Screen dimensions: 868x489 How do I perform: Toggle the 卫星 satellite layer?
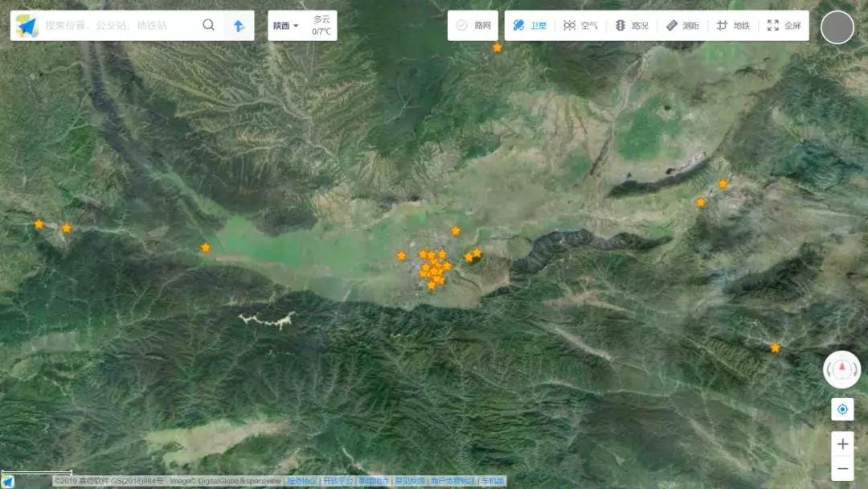tap(530, 26)
